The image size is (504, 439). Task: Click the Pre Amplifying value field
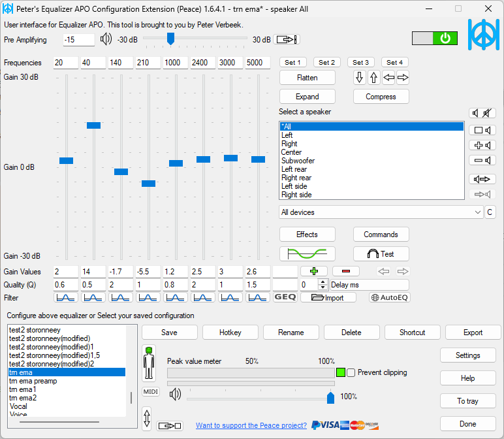tap(79, 40)
